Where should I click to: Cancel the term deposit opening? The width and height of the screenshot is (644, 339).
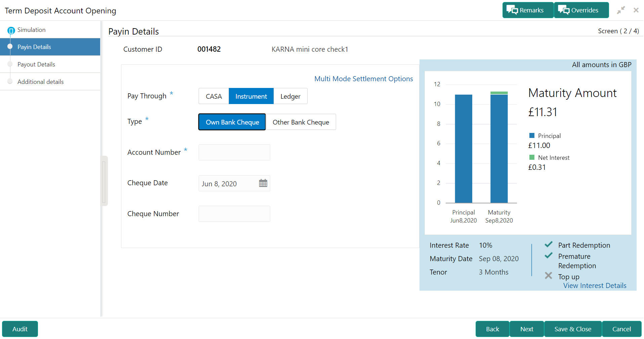[x=621, y=329]
